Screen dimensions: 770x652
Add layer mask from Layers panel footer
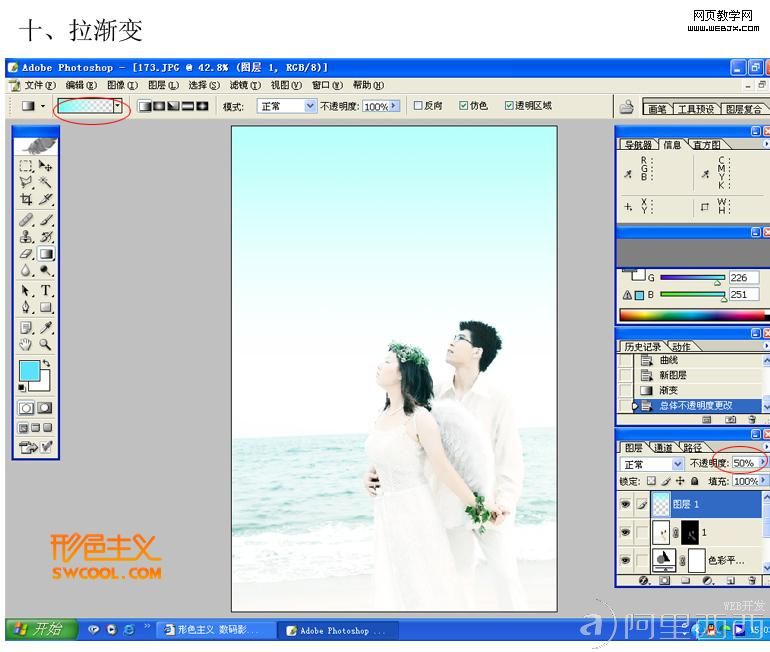(x=664, y=580)
